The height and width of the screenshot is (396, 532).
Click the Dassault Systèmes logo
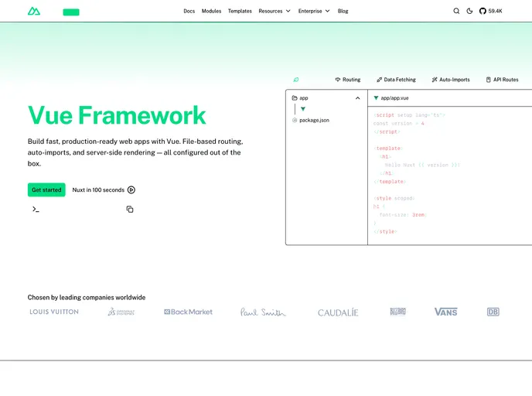121,312
